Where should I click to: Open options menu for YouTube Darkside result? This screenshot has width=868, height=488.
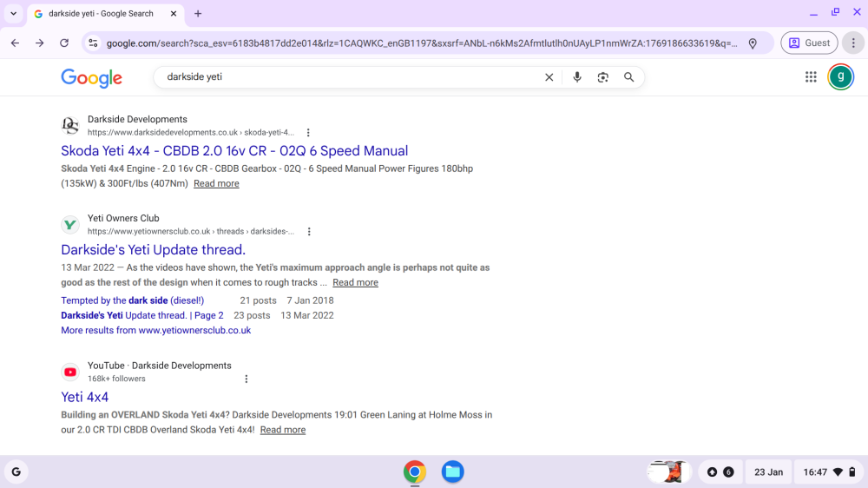click(247, 379)
